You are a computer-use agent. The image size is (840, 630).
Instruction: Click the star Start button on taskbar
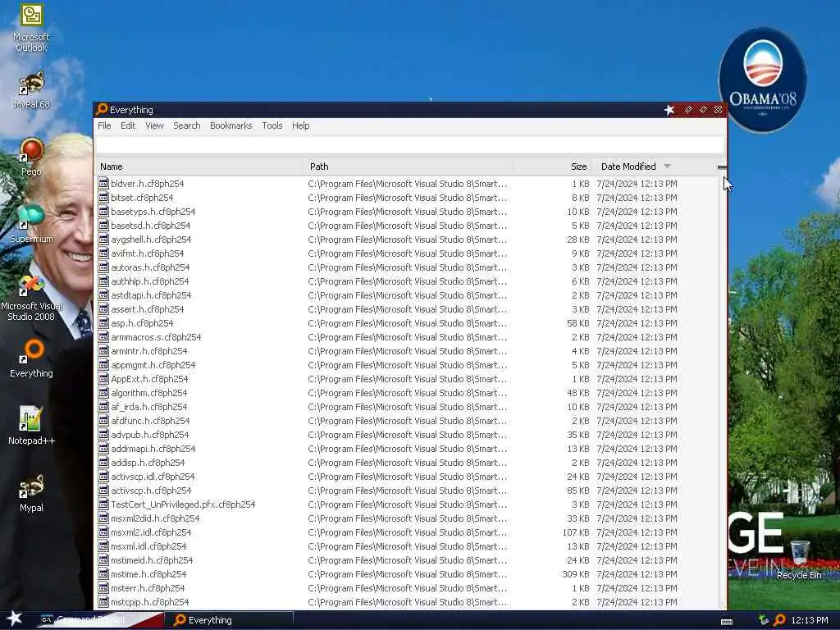[x=14, y=619]
